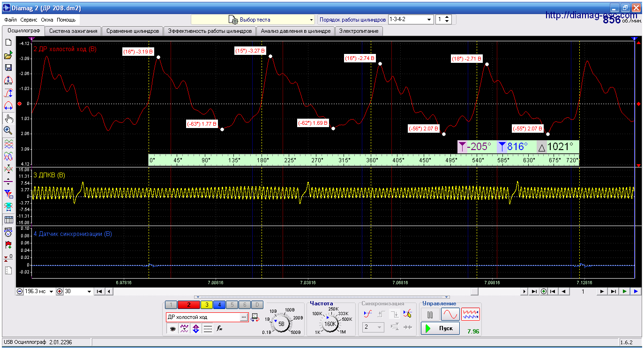Select the hand pan tool
The height and width of the screenshot is (348, 644).
8,118
